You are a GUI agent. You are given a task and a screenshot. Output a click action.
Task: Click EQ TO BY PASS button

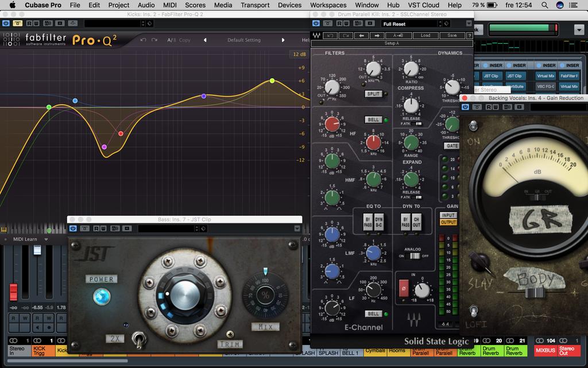point(368,222)
